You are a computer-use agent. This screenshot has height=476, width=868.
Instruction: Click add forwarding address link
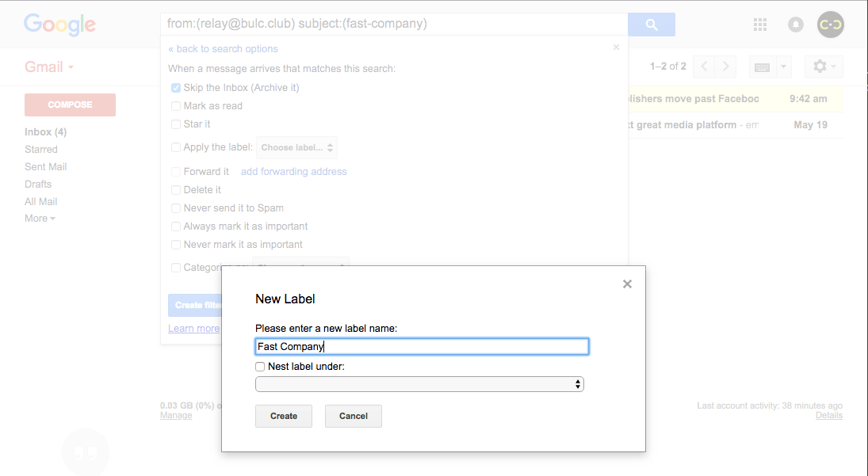point(294,171)
